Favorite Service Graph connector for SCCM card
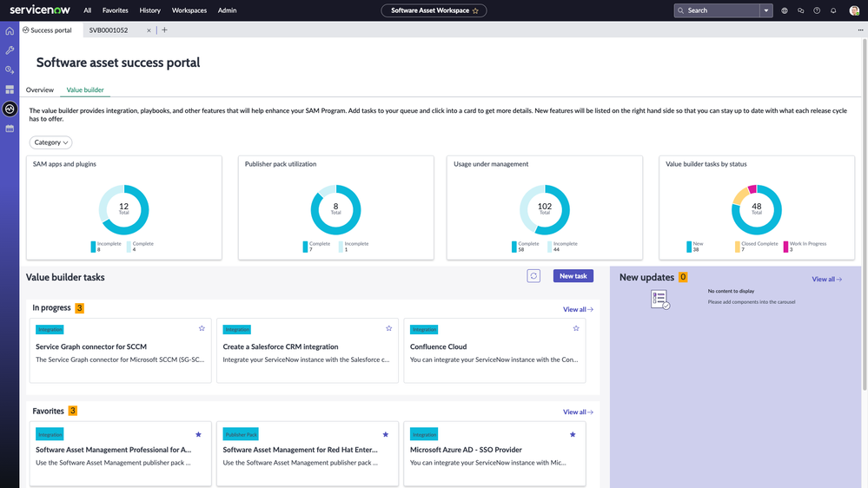 202,328
